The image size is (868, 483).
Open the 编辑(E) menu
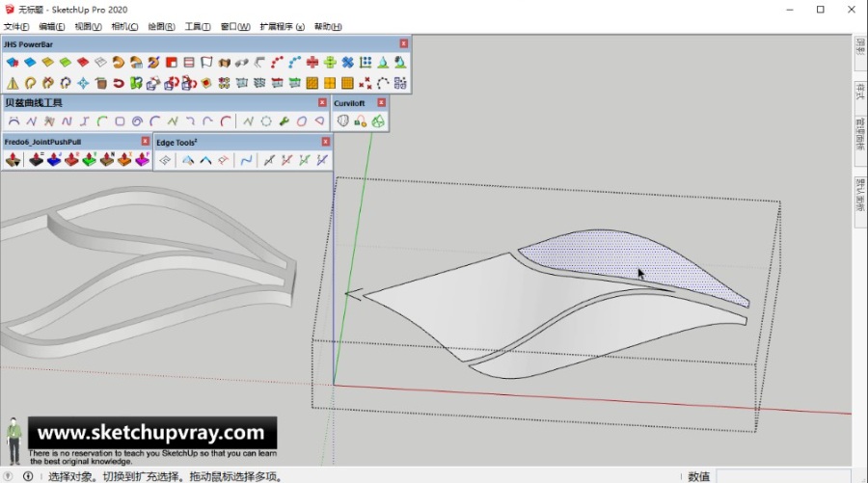[52, 27]
